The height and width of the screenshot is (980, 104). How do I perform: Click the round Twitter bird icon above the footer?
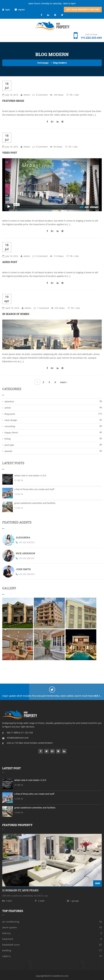click(52, 689)
